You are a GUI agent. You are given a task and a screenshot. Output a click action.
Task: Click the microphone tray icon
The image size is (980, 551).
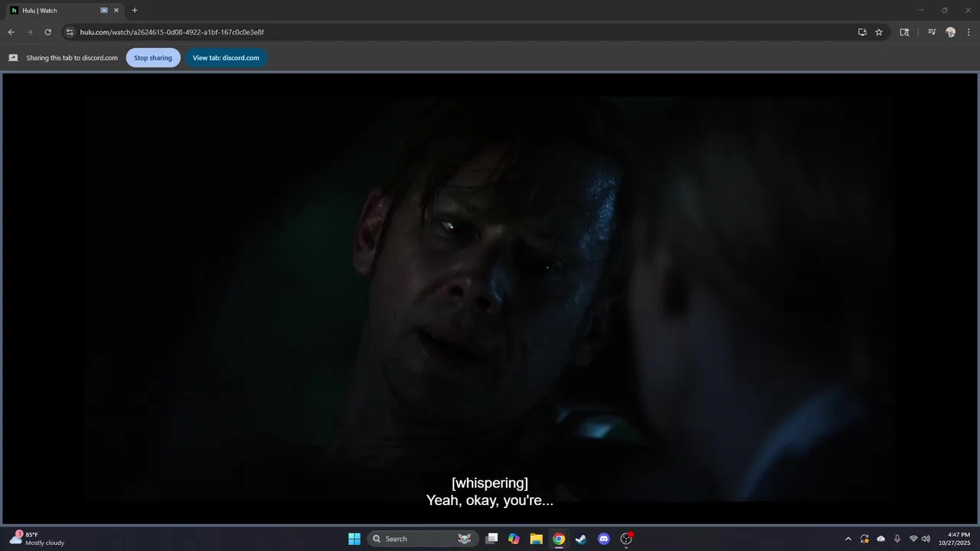(x=897, y=539)
